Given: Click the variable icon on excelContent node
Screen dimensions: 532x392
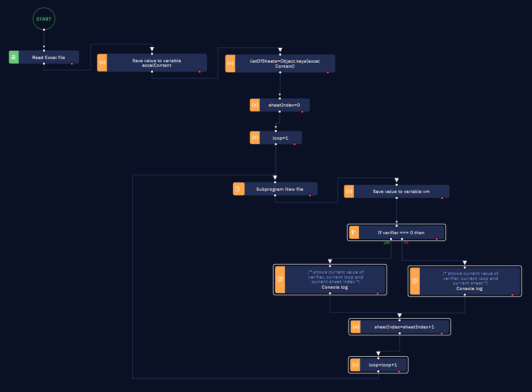Looking at the screenshot, I should (102, 63).
